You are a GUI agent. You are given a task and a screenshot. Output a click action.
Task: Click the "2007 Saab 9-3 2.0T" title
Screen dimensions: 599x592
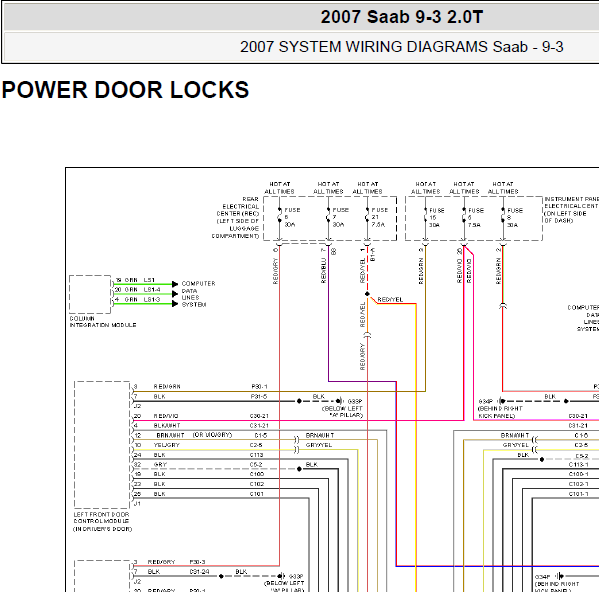(401, 17)
